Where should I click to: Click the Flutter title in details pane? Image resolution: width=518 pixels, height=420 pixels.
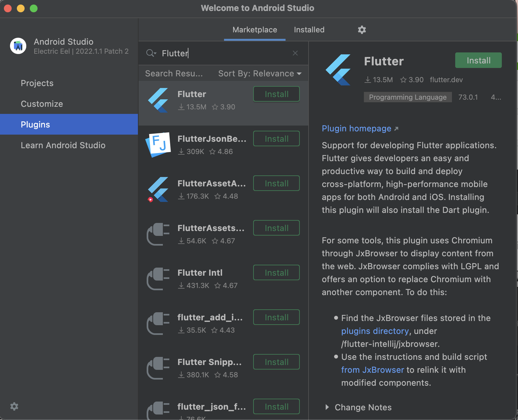[384, 61]
